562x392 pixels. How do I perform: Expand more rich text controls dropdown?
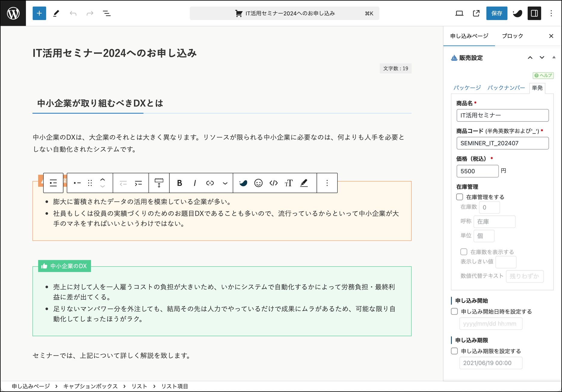coord(225,183)
